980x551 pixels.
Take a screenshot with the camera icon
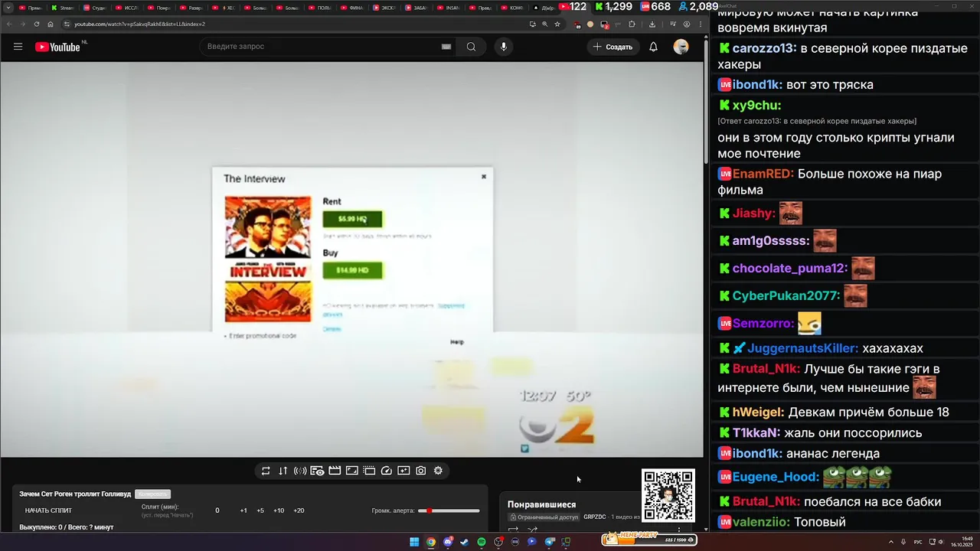point(420,471)
